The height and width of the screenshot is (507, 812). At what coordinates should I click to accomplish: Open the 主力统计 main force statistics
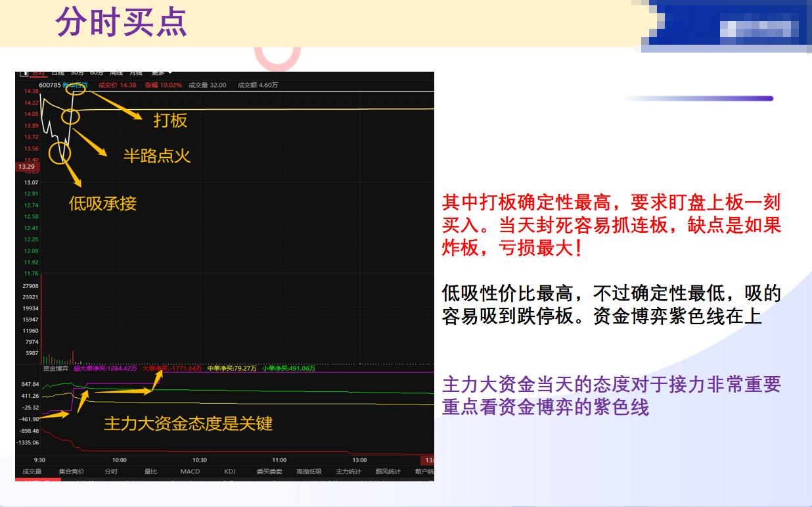tap(351, 471)
